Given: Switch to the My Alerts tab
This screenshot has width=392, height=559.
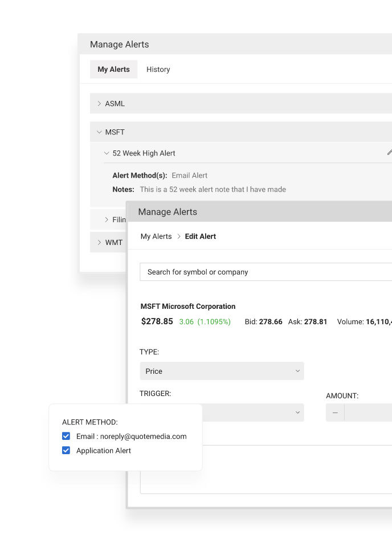Looking at the screenshot, I should 113,70.
